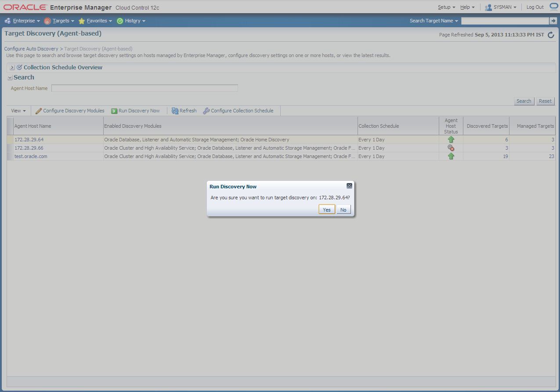Click the Search button

coord(524,101)
